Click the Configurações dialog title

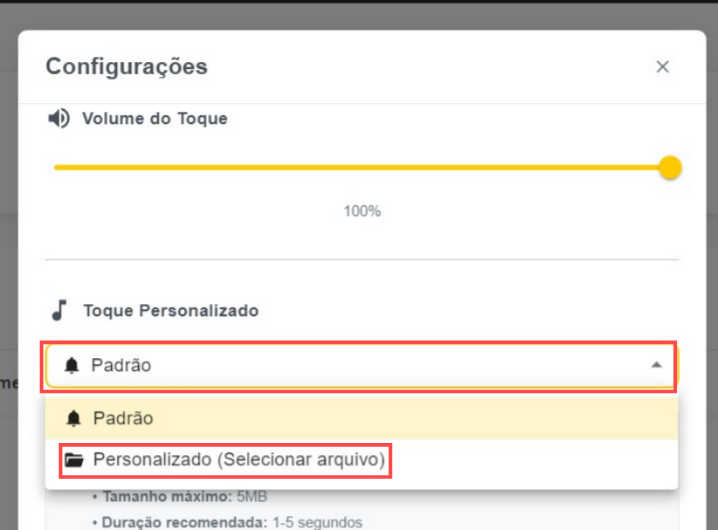click(127, 67)
